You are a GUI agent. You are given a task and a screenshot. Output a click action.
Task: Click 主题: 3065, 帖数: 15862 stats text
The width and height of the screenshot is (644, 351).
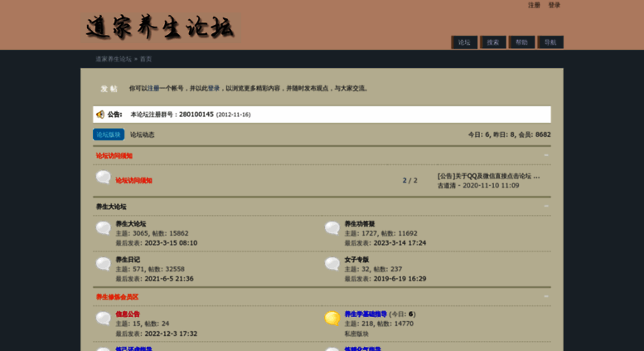(x=152, y=233)
